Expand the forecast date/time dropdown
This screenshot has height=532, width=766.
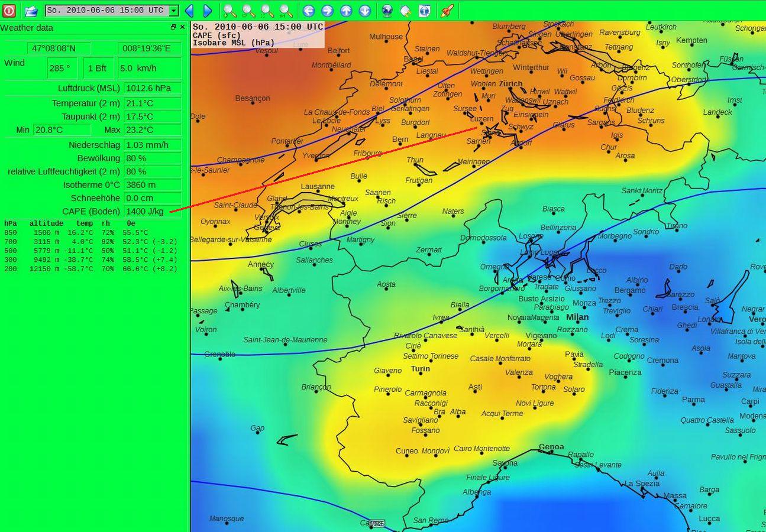click(173, 11)
